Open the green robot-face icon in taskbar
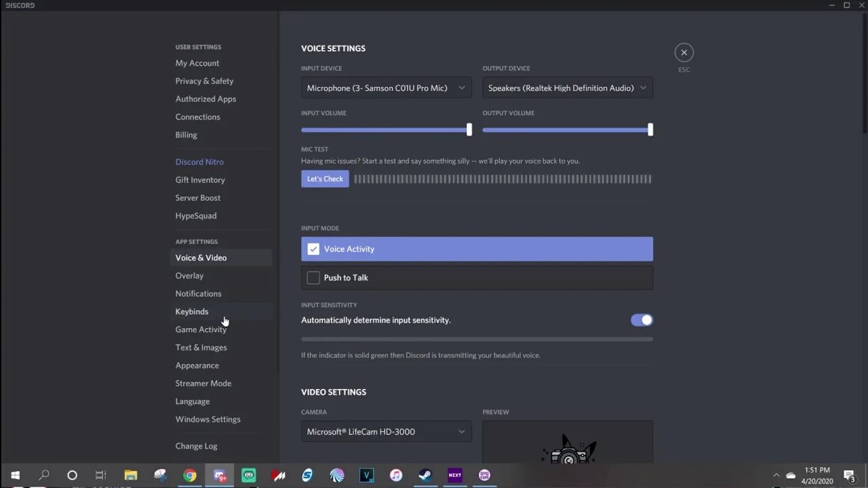 point(249,475)
